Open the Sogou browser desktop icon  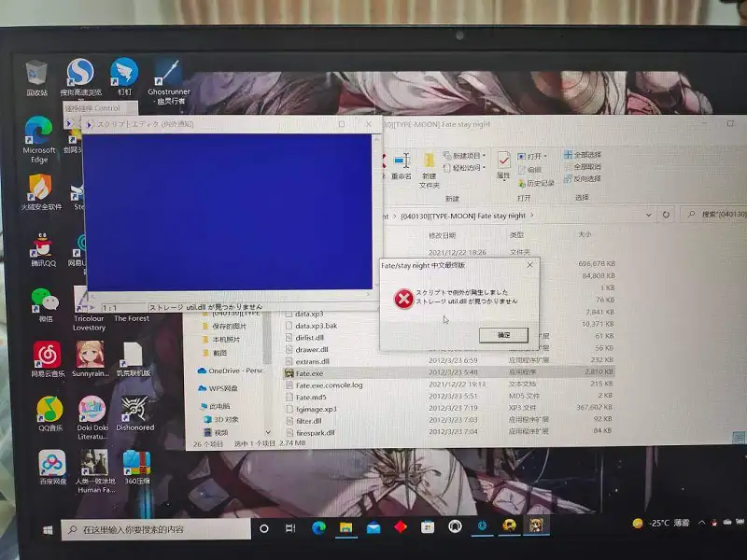click(x=80, y=77)
